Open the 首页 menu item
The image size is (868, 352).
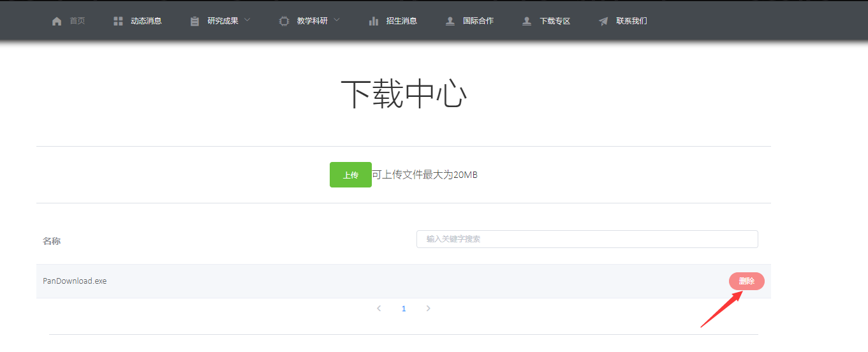coord(77,21)
